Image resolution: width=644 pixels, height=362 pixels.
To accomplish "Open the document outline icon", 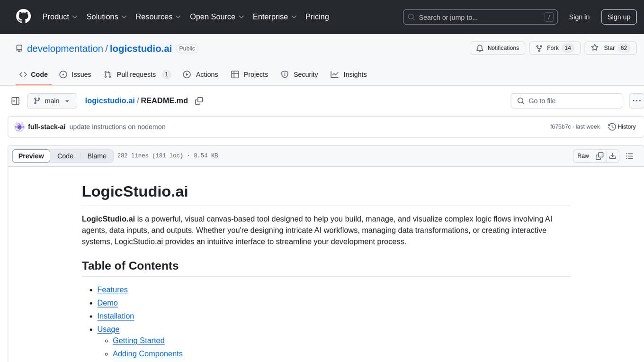I will click(x=629, y=156).
